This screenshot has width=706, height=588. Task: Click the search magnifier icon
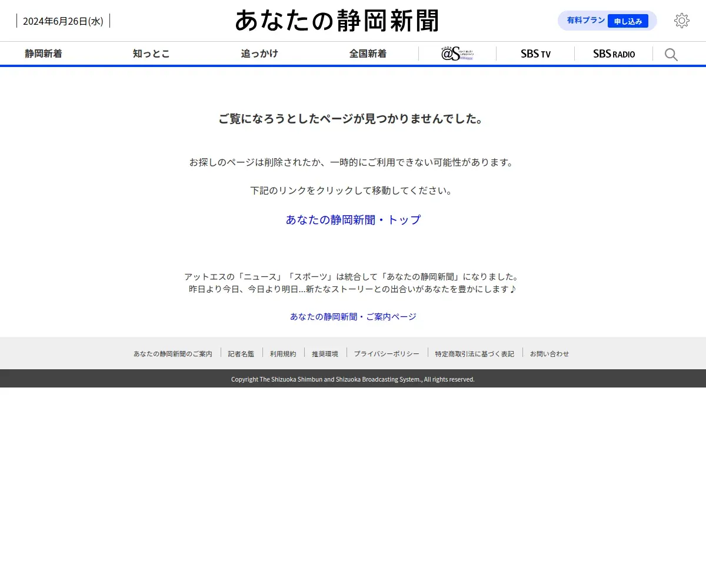point(671,54)
